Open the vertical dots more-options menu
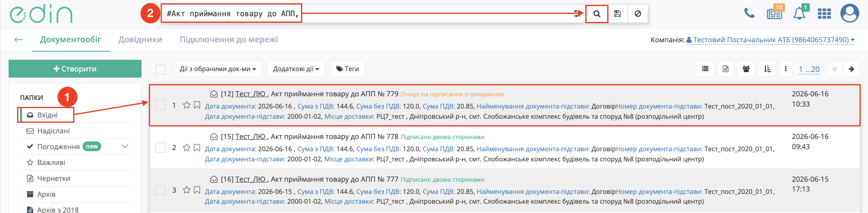Viewport: 868px width, 213px height. click(785, 69)
